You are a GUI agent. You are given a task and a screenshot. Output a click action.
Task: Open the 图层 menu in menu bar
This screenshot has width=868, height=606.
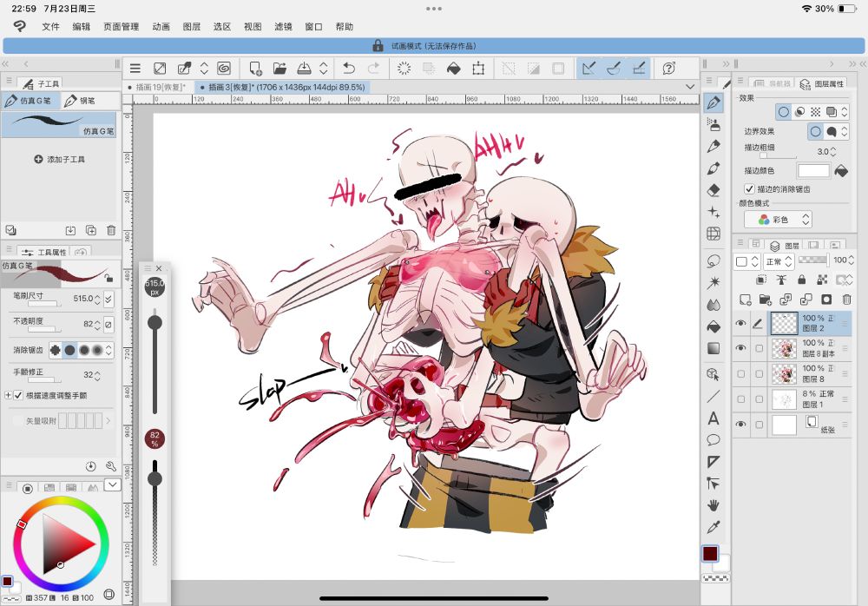192,27
